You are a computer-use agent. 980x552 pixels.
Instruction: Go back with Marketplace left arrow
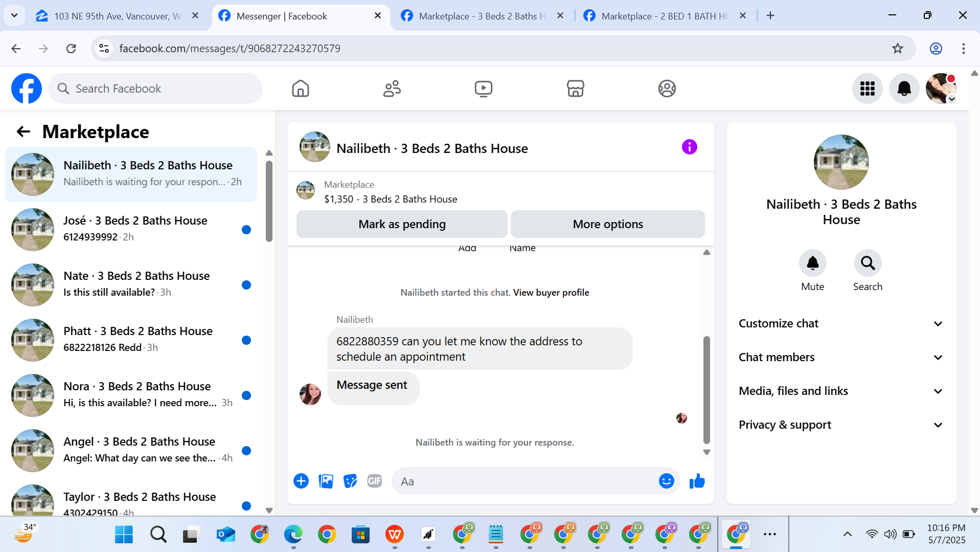[x=24, y=131]
